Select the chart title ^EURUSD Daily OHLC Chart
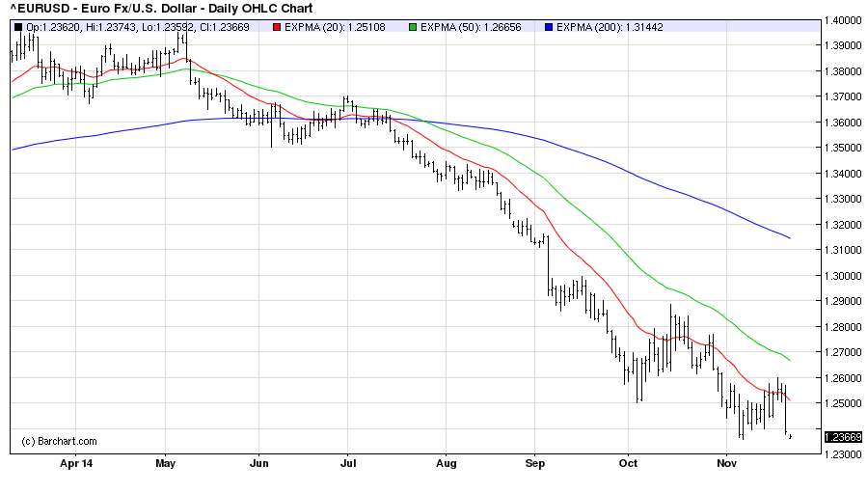 [162, 9]
